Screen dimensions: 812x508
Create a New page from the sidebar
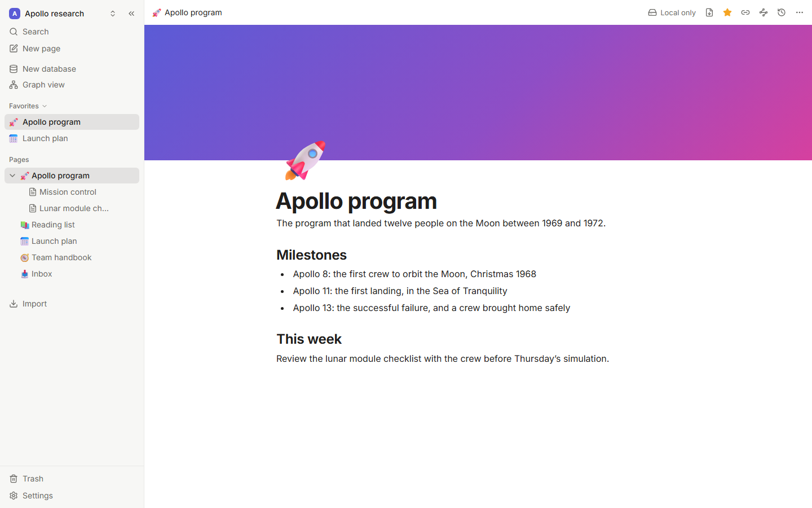click(72, 49)
